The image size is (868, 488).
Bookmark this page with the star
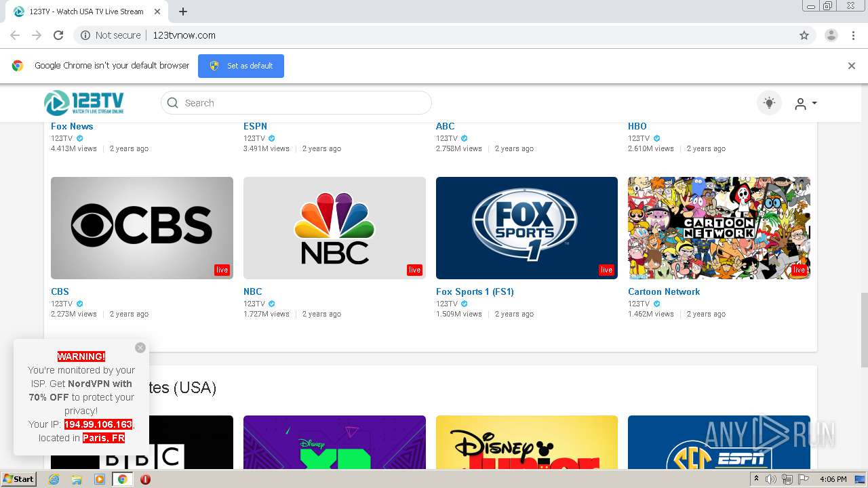coord(804,35)
